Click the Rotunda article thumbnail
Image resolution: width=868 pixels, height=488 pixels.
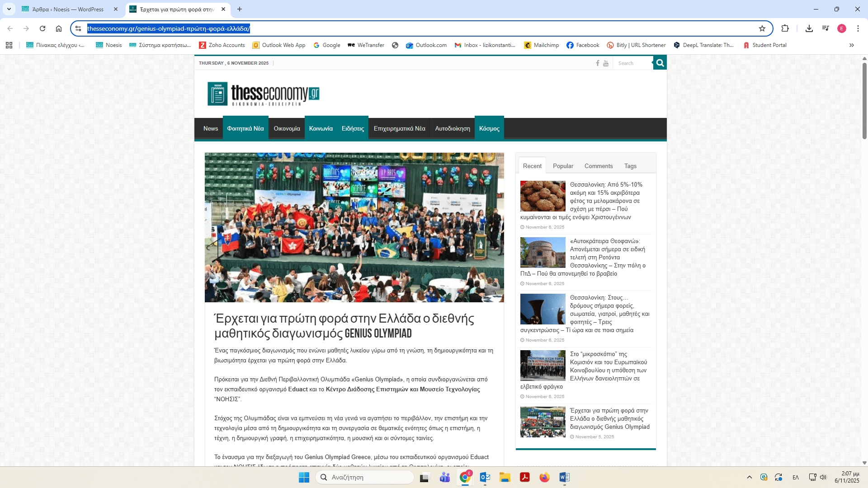(542, 253)
